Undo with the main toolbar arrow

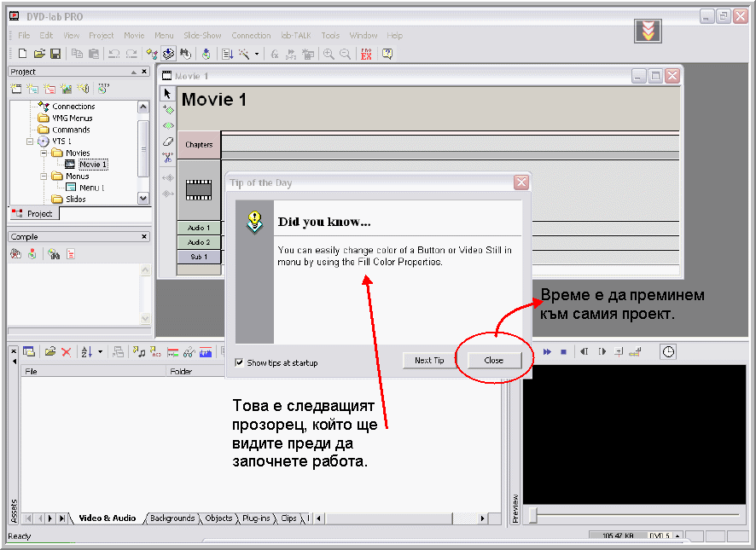pyautogui.click(x=113, y=54)
